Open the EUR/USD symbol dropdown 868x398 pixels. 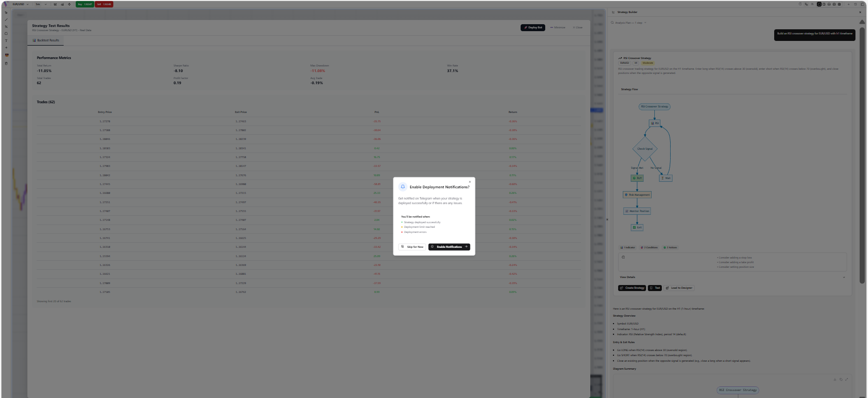[20, 4]
